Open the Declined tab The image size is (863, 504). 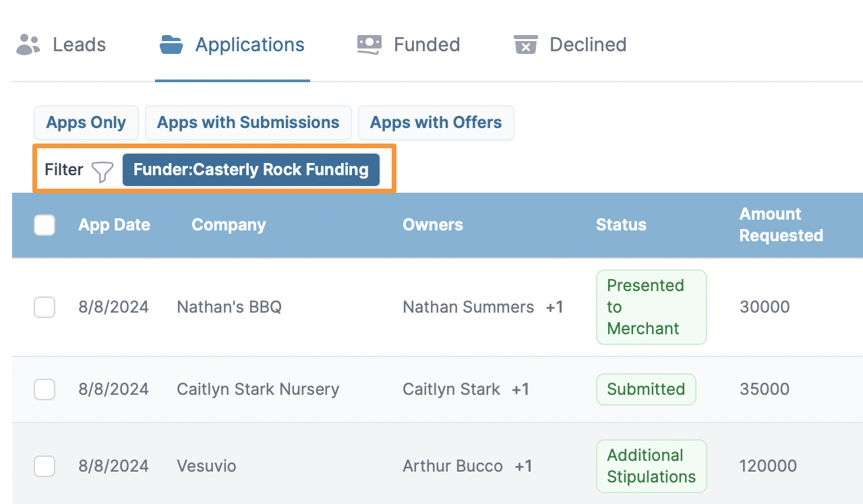coord(587,44)
